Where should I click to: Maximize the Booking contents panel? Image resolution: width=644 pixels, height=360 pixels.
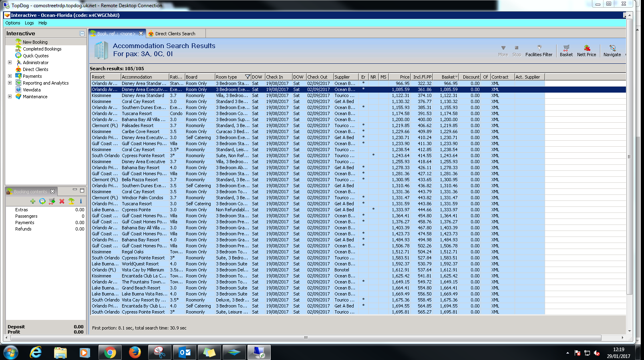click(x=82, y=190)
